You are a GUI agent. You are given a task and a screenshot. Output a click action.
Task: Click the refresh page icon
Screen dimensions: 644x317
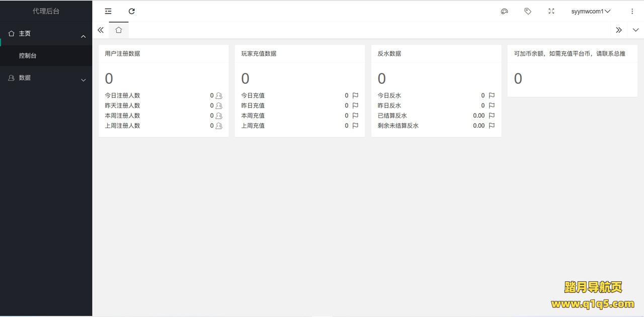(x=132, y=11)
